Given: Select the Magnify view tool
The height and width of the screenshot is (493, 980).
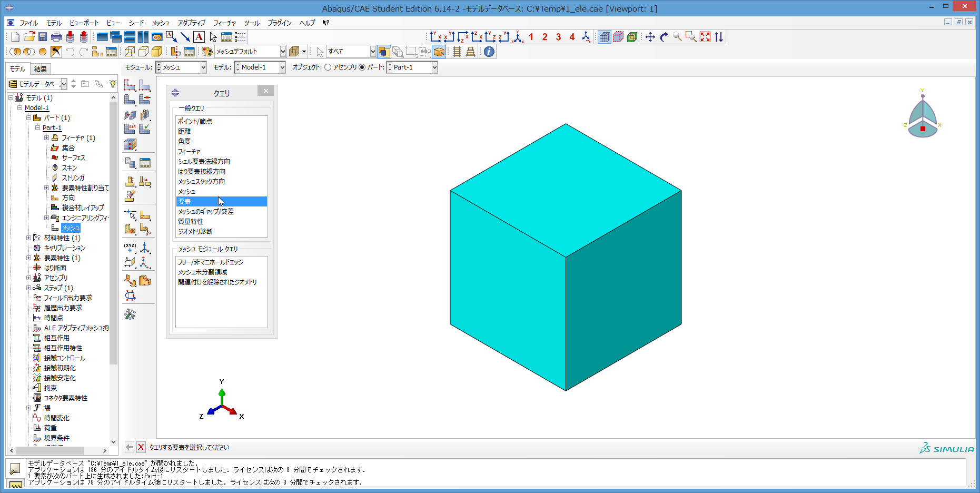Looking at the screenshot, I should pos(678,37).
